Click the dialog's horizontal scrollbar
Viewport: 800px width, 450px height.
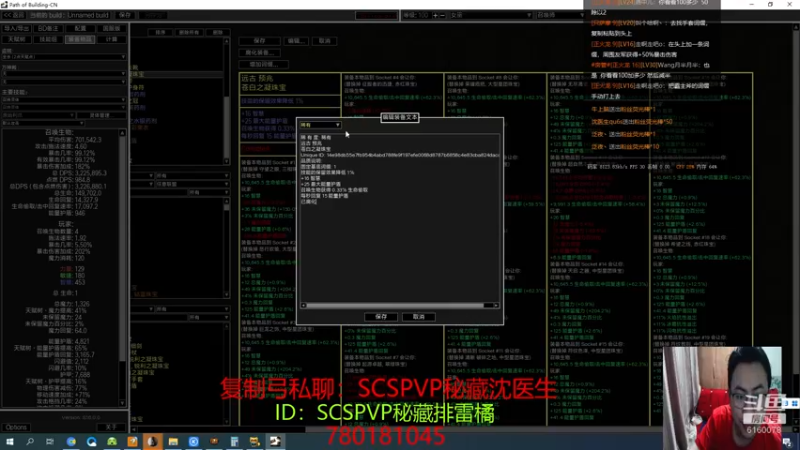[395, 306]
